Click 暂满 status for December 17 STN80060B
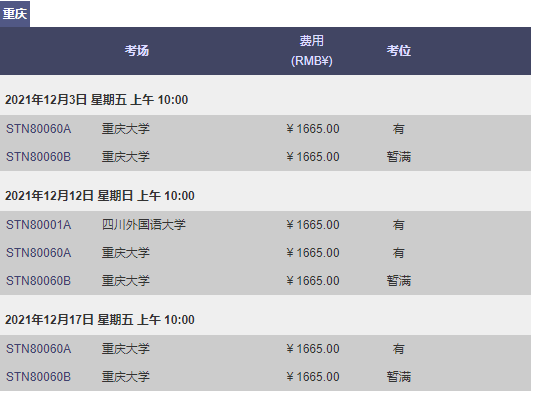Image resolution: width=534 pixels, height=395 pixels. pyautogui.click(x=398, y=377)
